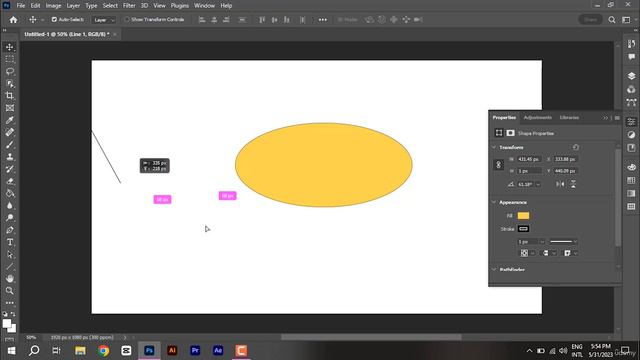Viewport: 640px width, 360px height.
Task: Open the stroke line join dropdown
Action: (570, 253)
